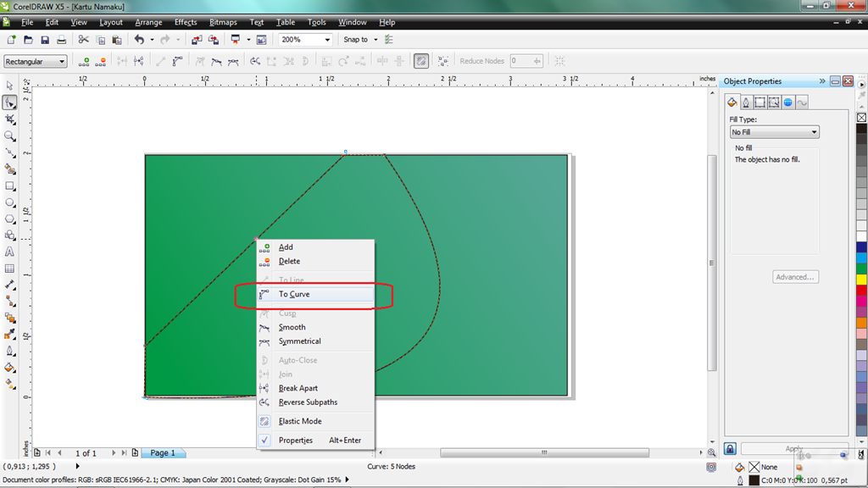Open the Outline pen tab in Object Properties
The height and width of the screenshot is (488, 868).
(746, 103)
